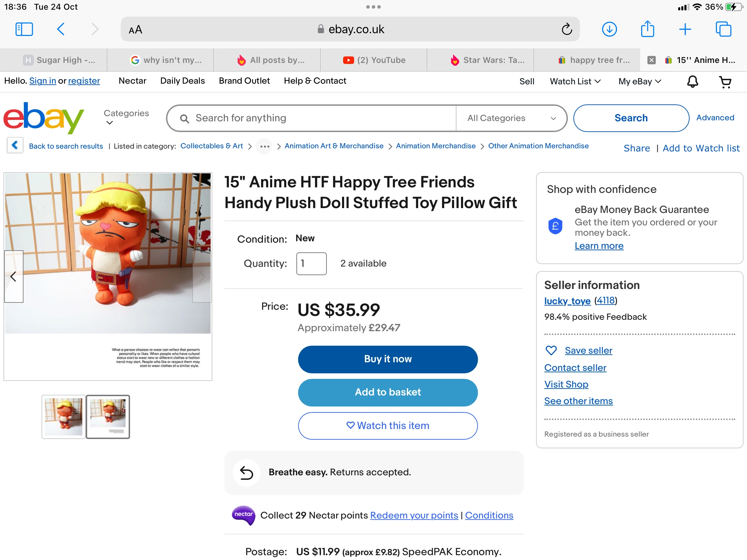Save seller with heart icon
Screen dimensions: 747x560
click(x=551, y=351)
